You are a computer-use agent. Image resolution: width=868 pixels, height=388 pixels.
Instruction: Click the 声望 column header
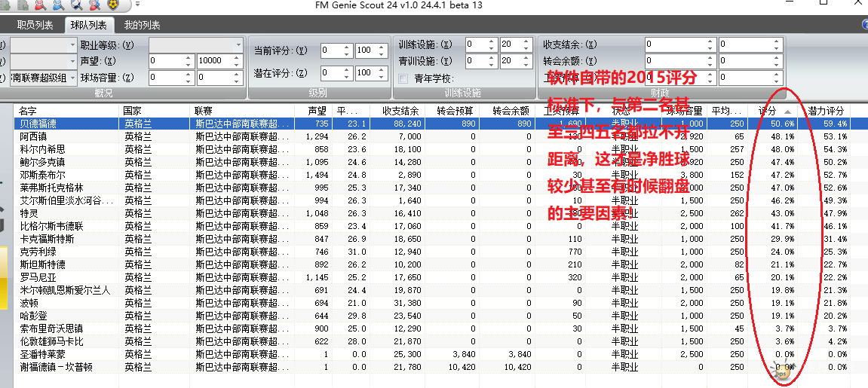tap(317, 111)
